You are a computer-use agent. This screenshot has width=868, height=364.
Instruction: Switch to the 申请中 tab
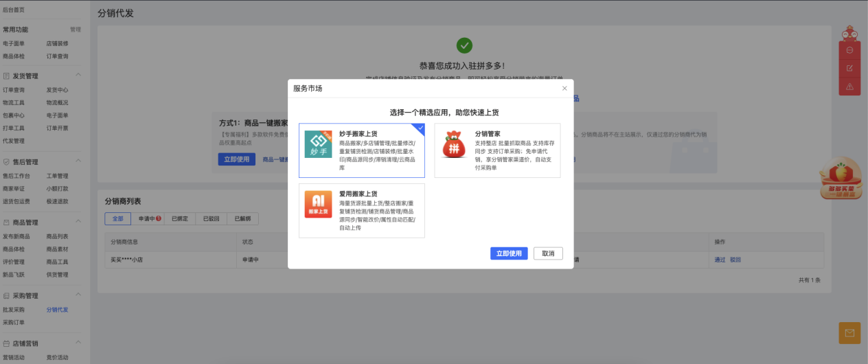(x=148, y=218)
